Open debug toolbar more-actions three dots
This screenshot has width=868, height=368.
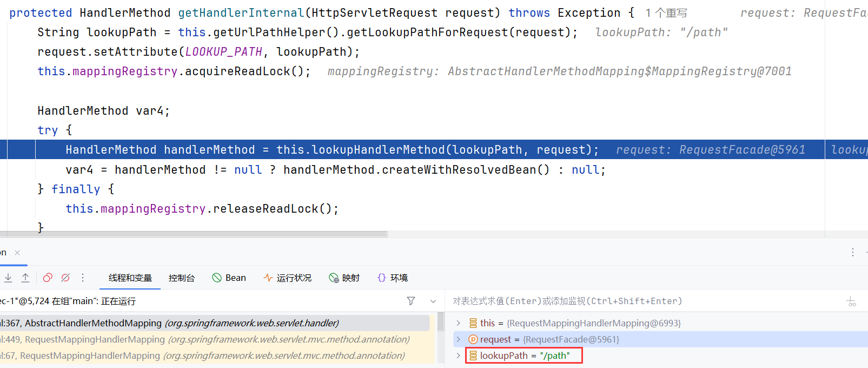click(83, 278)
